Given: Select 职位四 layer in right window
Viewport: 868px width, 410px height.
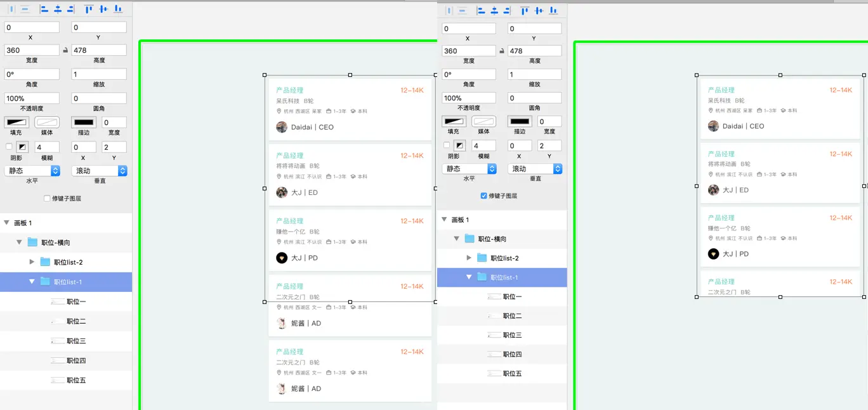Looking at the screenshot, I should point(502,354).
